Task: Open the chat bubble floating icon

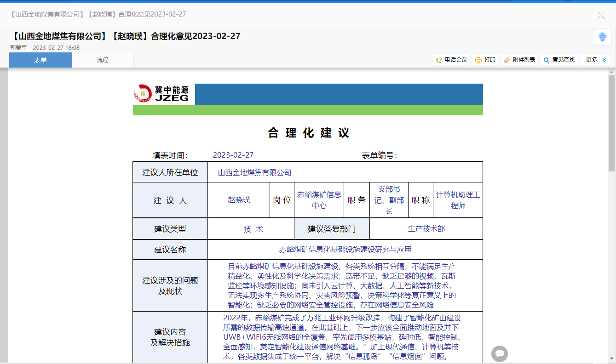Action: pos(500,353)
